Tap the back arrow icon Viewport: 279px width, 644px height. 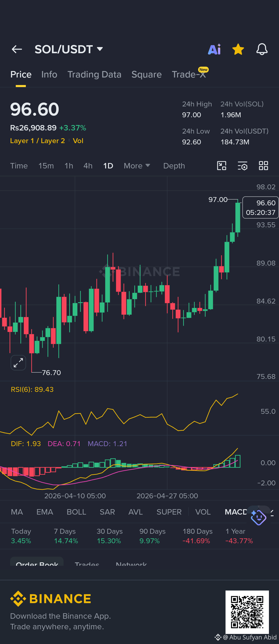(x=17, y=49)
